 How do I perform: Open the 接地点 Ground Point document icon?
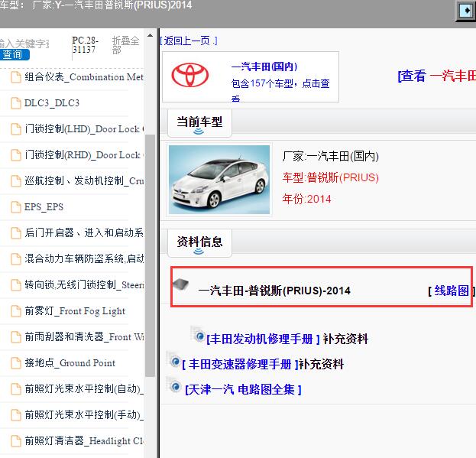click(16, 363)
